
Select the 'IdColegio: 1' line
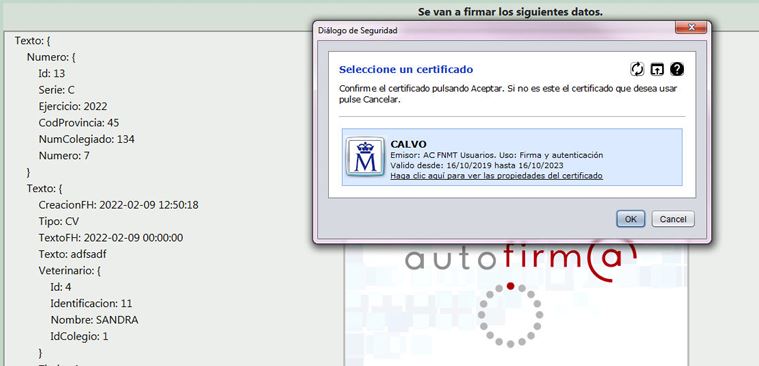(79, 336)
